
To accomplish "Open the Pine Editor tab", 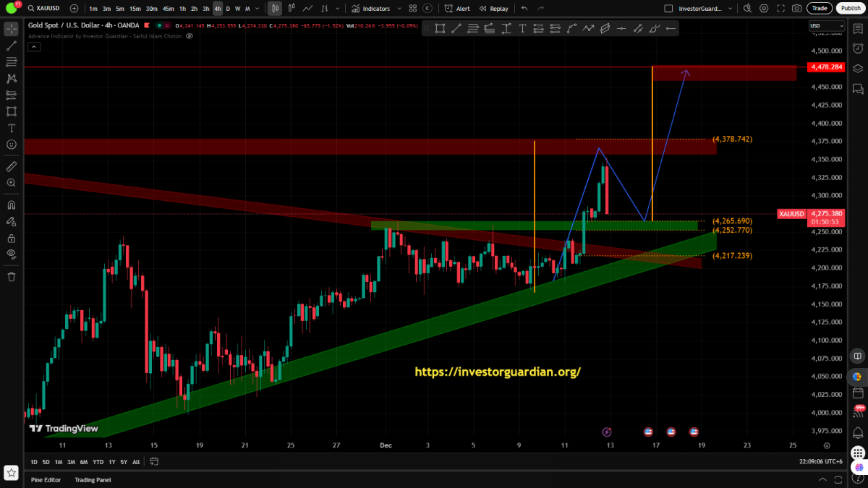I will 46,480.
